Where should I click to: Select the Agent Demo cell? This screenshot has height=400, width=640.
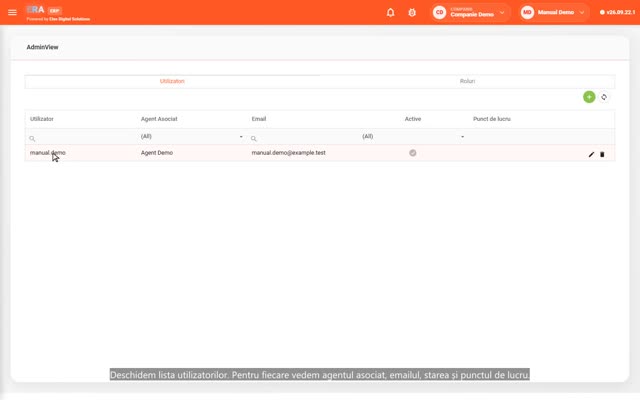coord(157,153)
